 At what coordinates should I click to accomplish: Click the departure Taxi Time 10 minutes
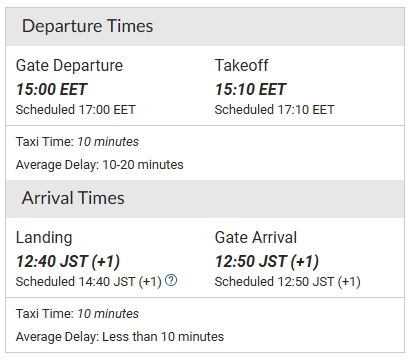[77, 142]
